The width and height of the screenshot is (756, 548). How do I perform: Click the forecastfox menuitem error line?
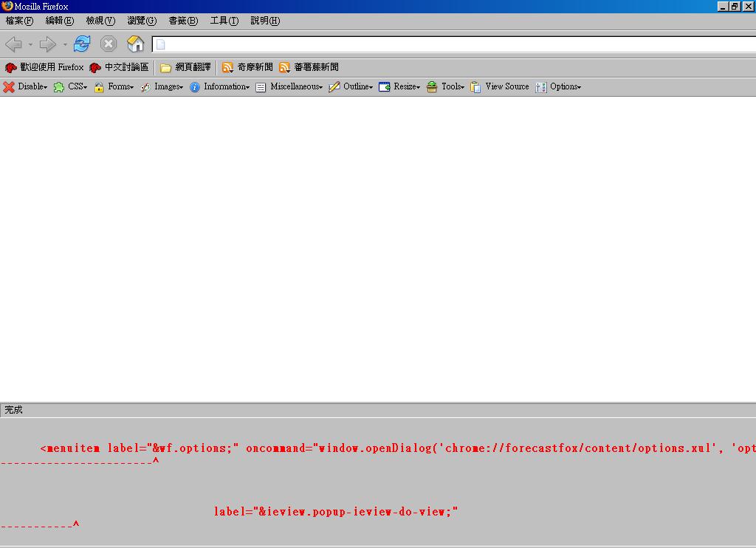pos(398,448)
